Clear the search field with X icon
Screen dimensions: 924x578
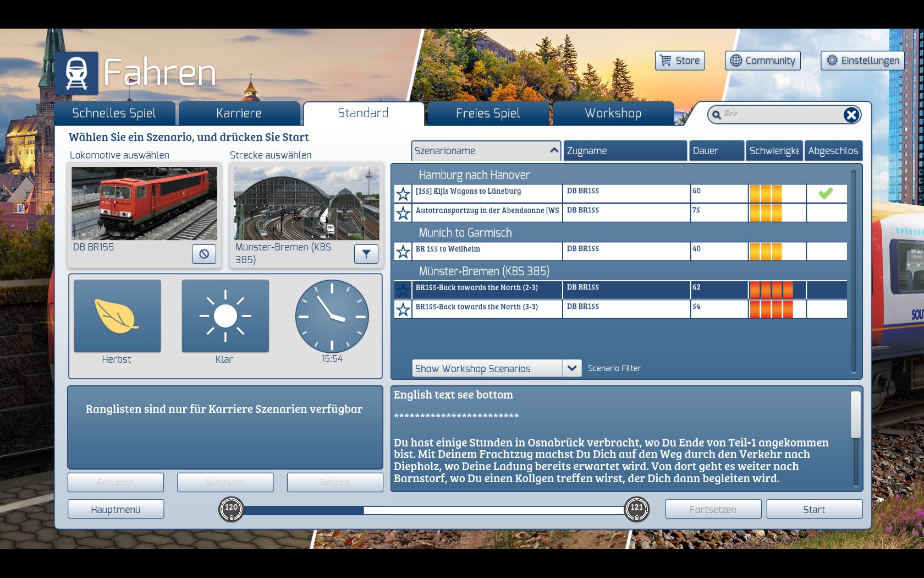pos(851,114)
